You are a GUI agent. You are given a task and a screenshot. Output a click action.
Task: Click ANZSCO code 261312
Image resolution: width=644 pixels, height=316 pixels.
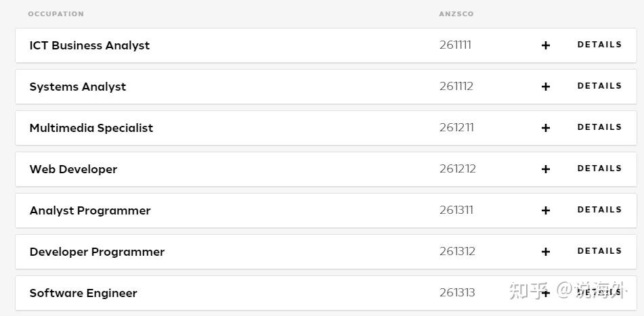(x=457, y=251)
